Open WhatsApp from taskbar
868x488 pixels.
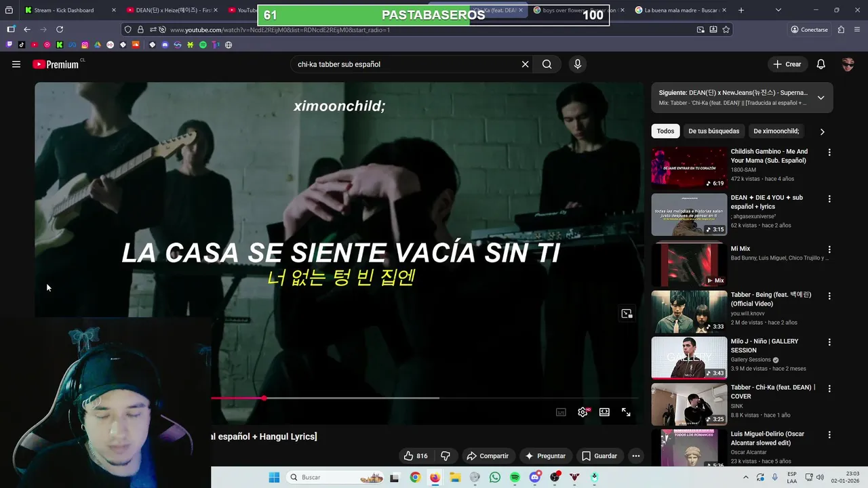[x=495, y=477]
